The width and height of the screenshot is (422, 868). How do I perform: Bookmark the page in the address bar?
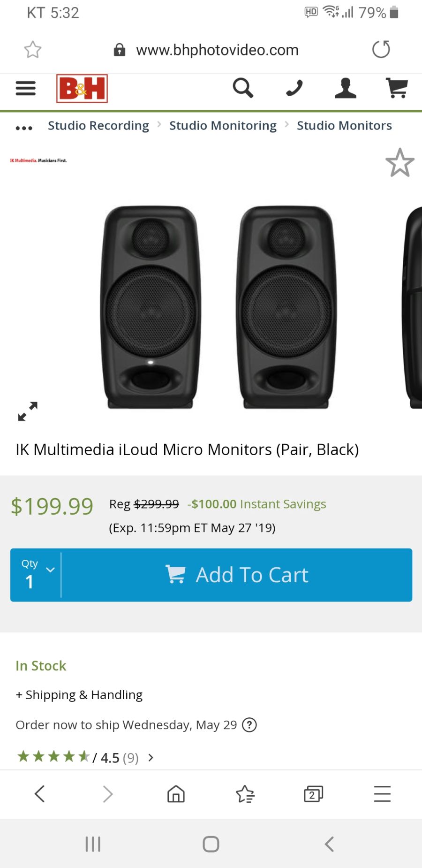click(x=32, y=49)
